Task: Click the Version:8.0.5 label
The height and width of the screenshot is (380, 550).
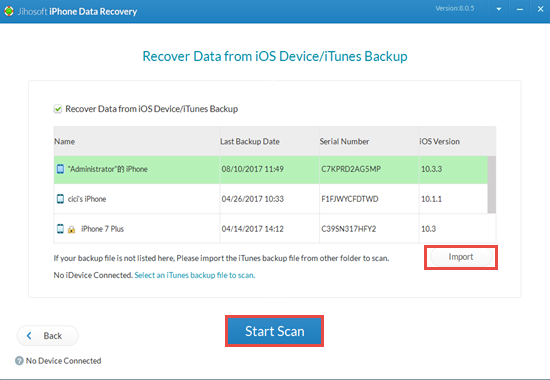Action: pyautogui.click(x=455, y=8)
